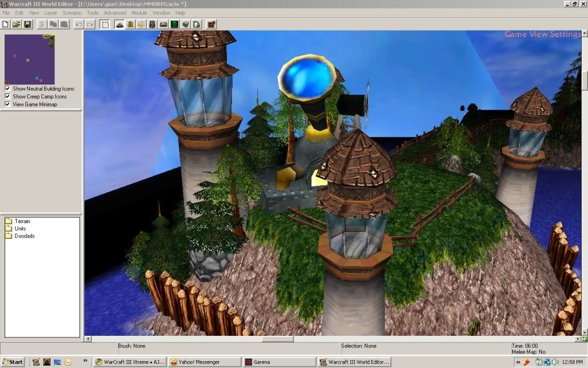
Task: Click the Melee Map: No status text
Action: tap(529, 352)
